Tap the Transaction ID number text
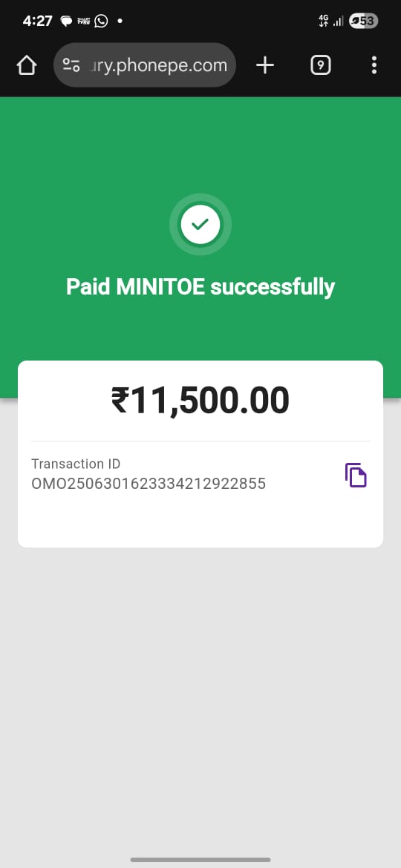 point(149,484)
